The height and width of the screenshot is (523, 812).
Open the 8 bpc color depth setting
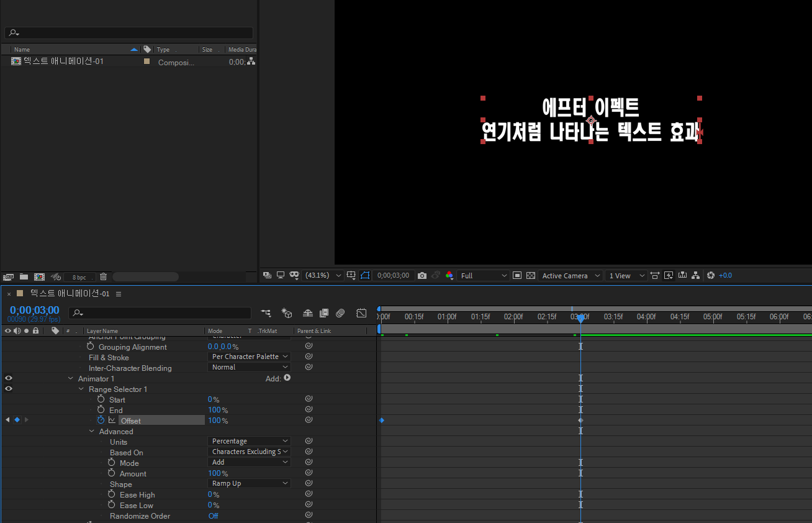tap(79, 277)
